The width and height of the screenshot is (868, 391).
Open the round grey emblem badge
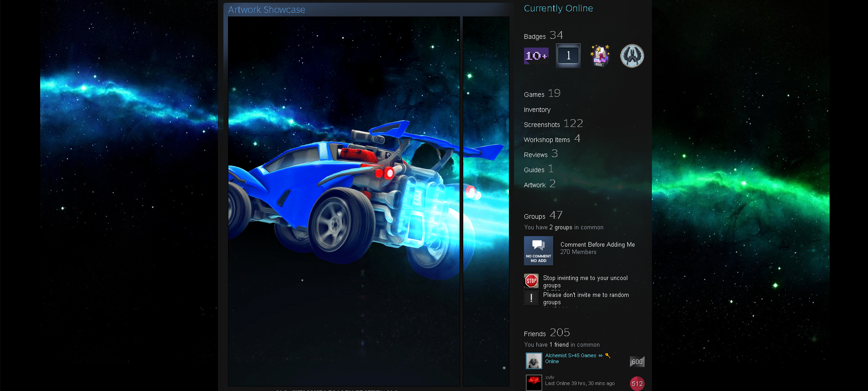[632, 56]
